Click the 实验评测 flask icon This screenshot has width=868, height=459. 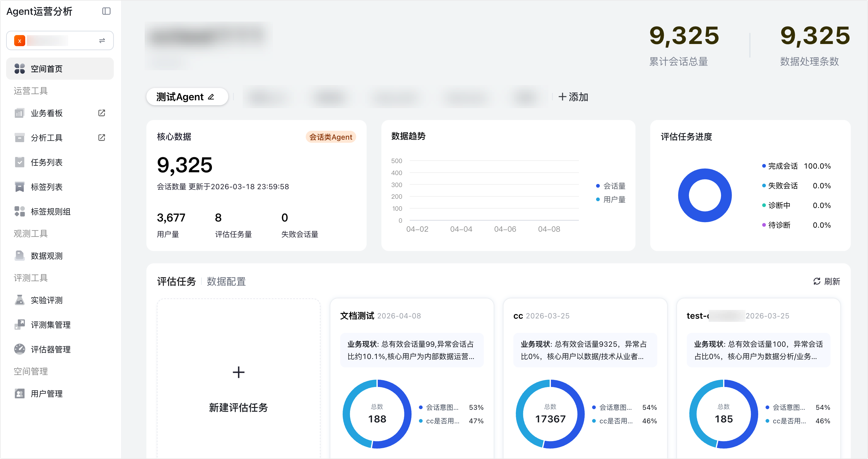(x=20, y=300)
